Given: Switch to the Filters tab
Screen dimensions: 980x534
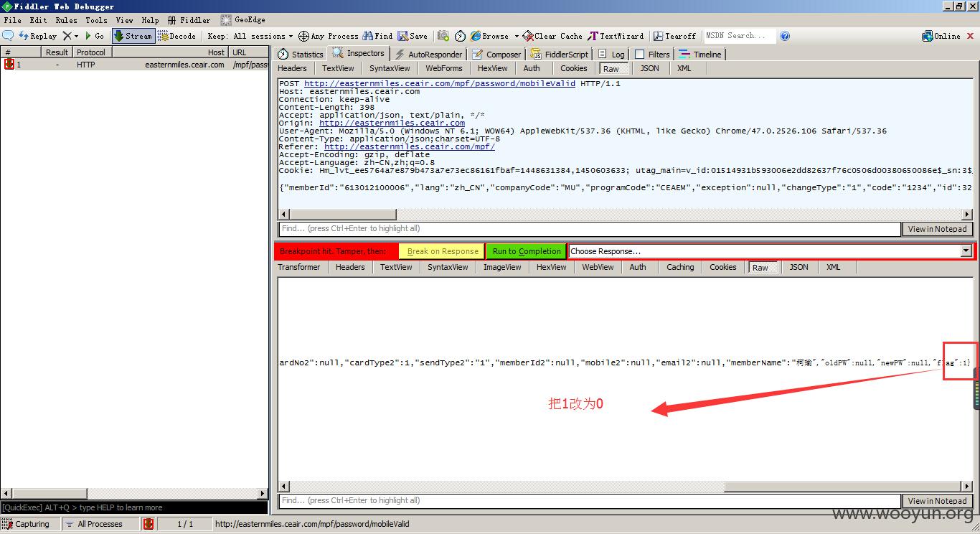Looking at the screenshot, I should coord(652,54).
